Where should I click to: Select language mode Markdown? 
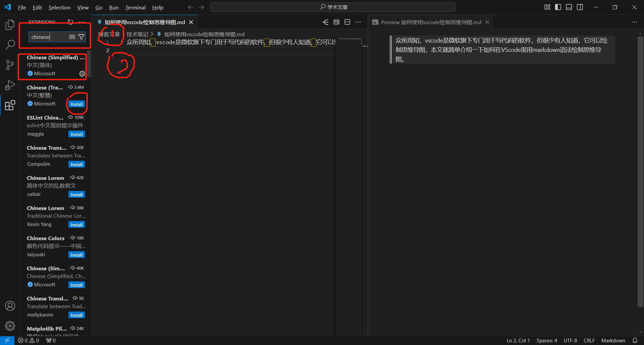(x=613, y=340)
